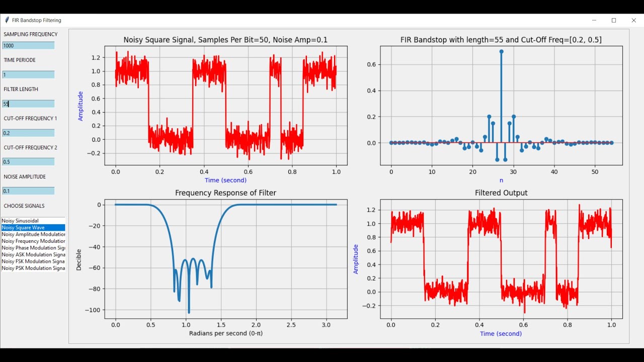Click the CUT-OFF FREQUENCY 2 label

30,147
